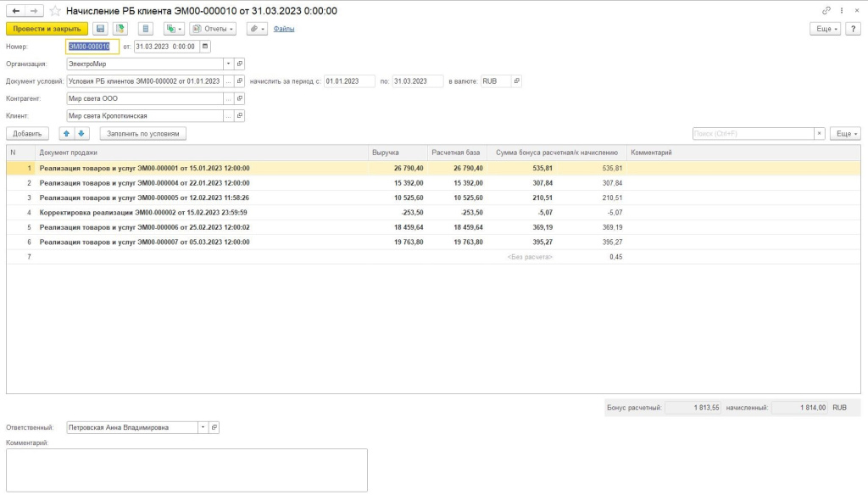Open help with question mark button

tap(854, 29)
